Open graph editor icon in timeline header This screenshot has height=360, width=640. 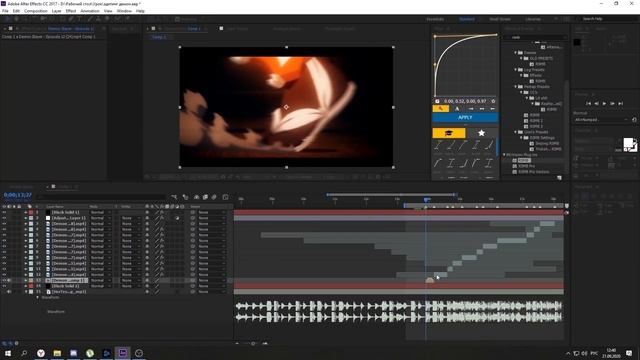click(x=225, y=197)
